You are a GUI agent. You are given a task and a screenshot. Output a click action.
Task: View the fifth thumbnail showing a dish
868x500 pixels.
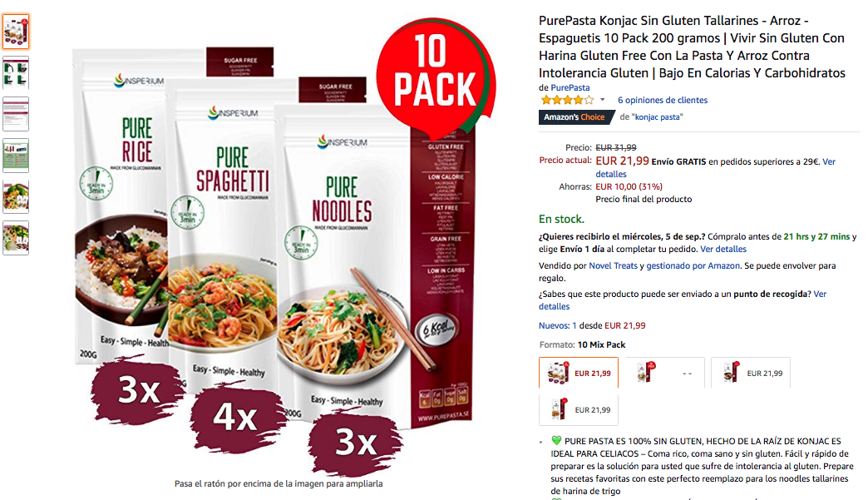point(16,197)
